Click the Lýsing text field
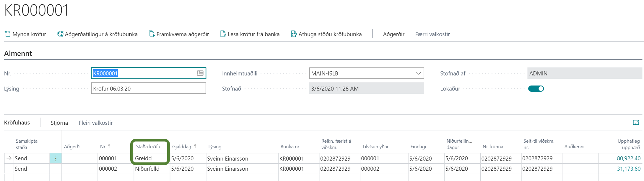This screenshot has height=181, width=644. (148, 88)
